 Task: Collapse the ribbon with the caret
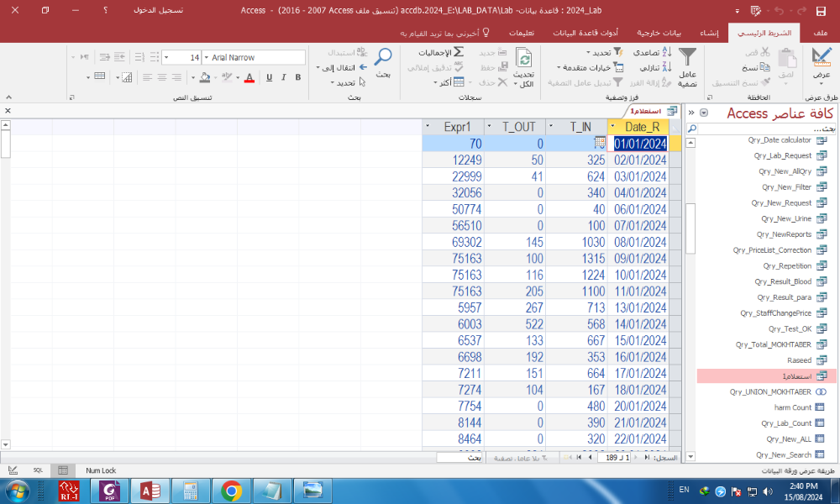[x=8, y=97]
